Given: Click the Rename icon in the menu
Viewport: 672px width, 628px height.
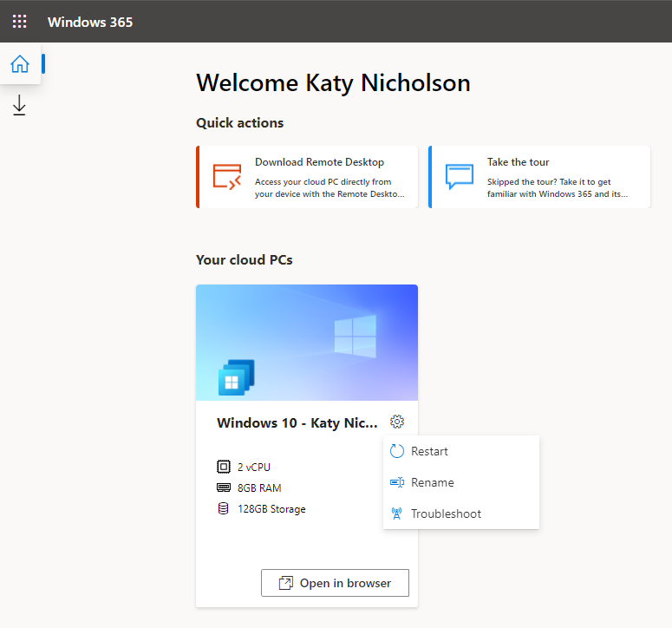Looking at the screenshot, I should (397, 482).
